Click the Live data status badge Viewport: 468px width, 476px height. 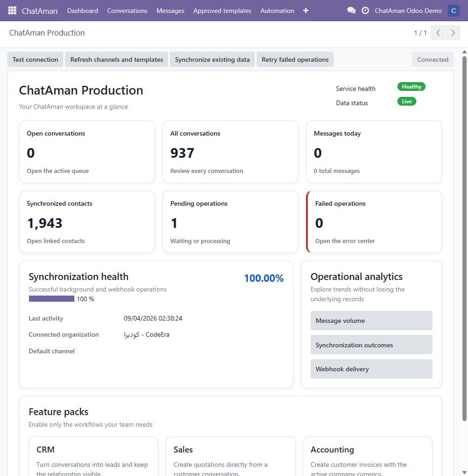coord(407,101)
